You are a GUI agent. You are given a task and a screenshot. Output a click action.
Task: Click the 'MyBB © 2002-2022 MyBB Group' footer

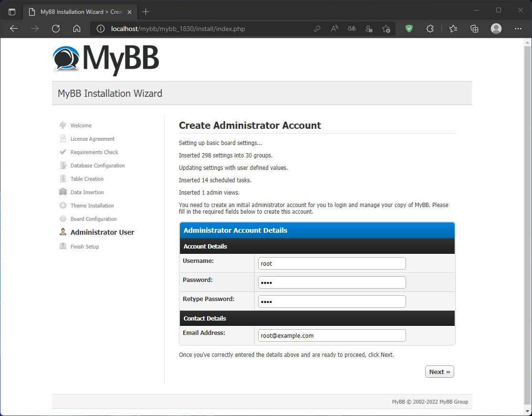click(430, 402)
